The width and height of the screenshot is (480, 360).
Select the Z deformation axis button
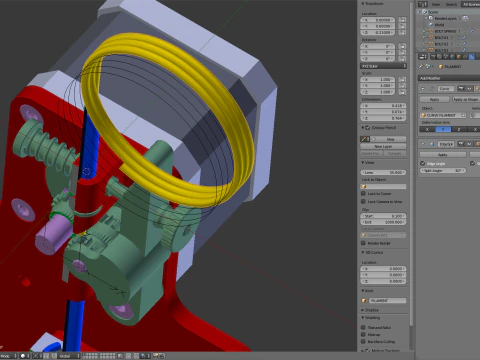459,129
